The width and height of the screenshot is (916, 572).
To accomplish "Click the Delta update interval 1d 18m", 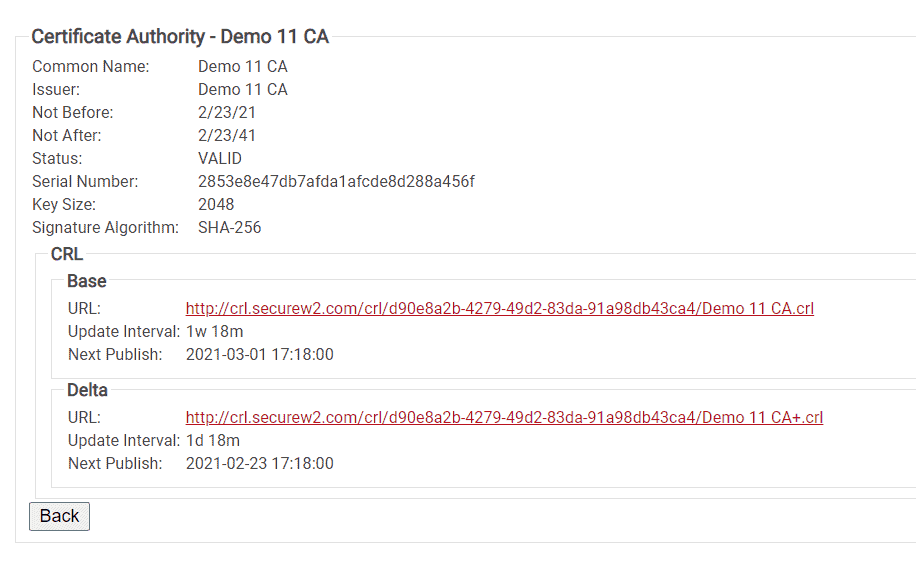I will (x=213, y=441).
